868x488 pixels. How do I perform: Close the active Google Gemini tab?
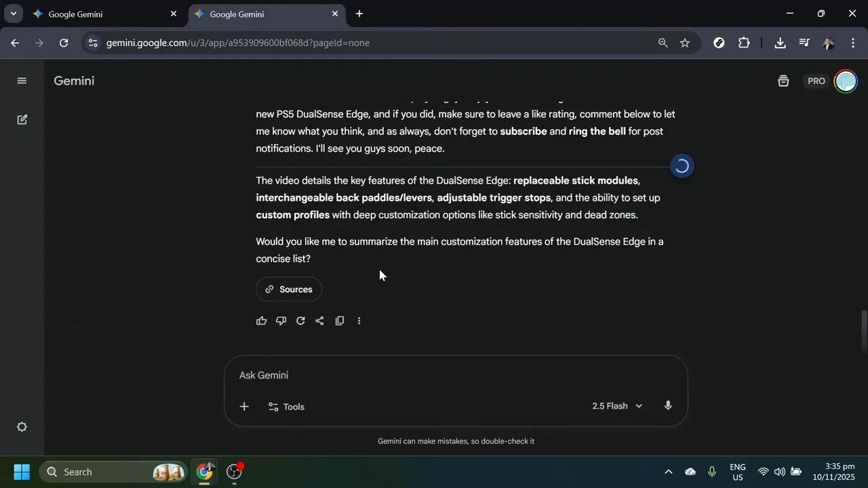coord(335,14)
